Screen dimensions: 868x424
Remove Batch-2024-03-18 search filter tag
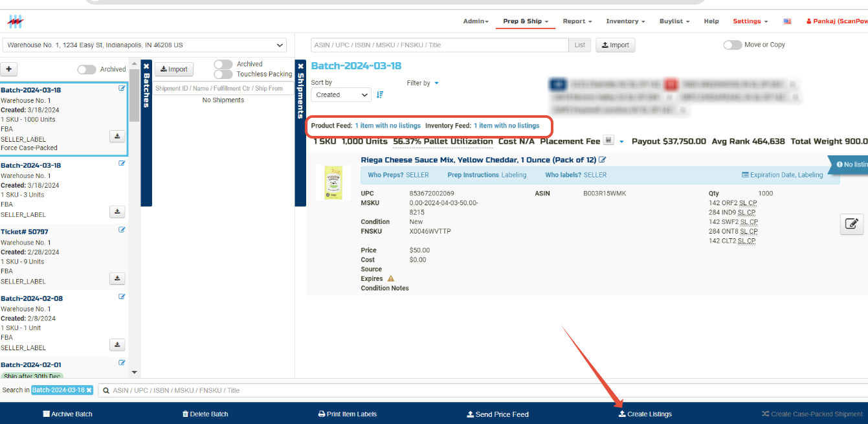pos(89,390)
